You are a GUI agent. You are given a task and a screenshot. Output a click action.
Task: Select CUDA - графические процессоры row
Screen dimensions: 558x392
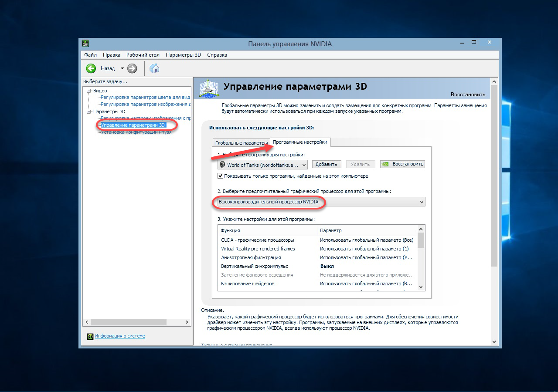click(x=318, y=240)
